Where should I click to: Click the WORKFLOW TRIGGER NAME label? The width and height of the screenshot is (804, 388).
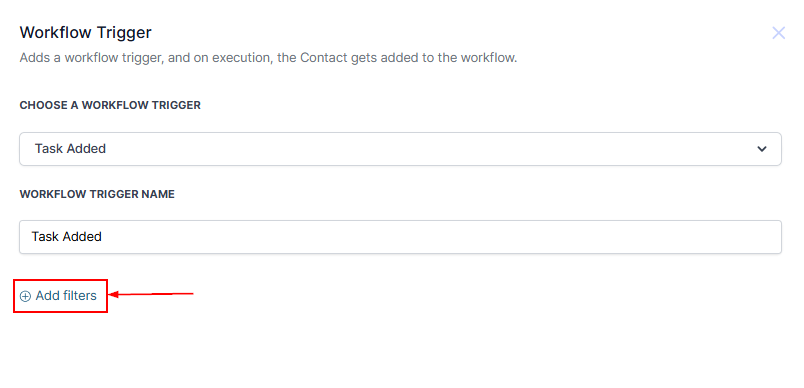[97, 194]
